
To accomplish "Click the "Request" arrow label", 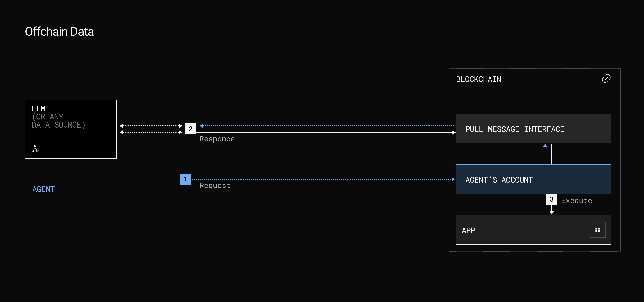I will coord(215,186).
